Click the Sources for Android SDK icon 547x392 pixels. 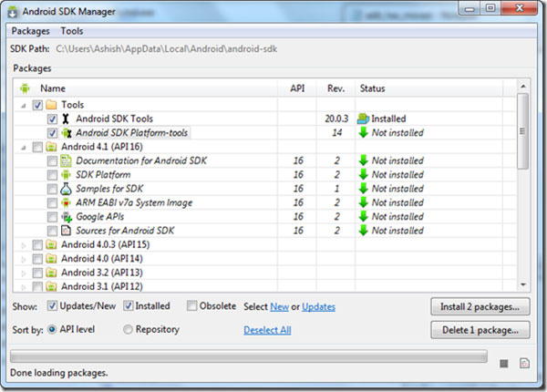66,231
